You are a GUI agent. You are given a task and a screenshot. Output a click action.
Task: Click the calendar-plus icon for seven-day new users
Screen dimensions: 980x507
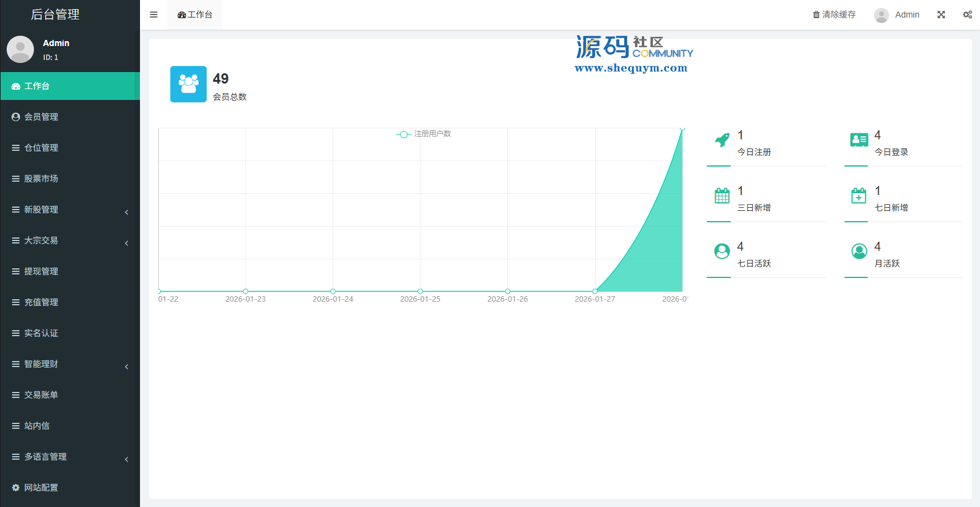[x=859, y=196]
